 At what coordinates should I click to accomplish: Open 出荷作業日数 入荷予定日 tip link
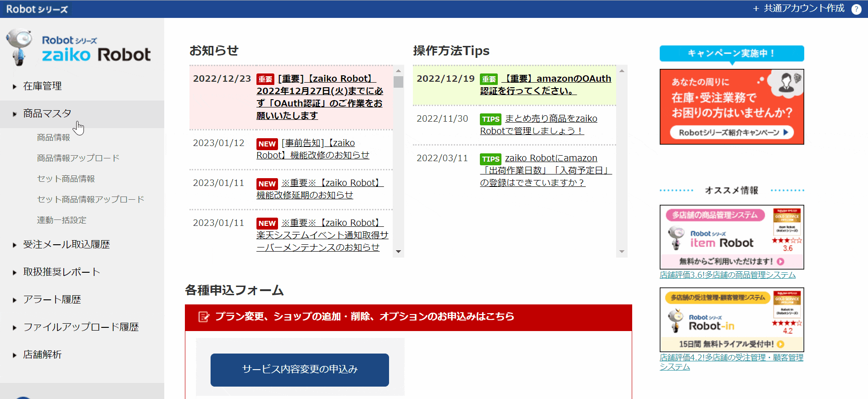point(546,170)
